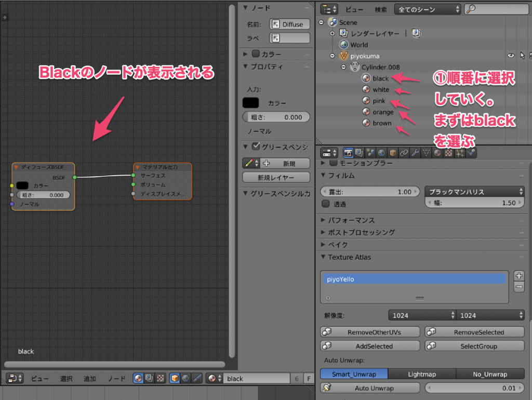Open the Render Layers properties tab

[x=359, y=153]
